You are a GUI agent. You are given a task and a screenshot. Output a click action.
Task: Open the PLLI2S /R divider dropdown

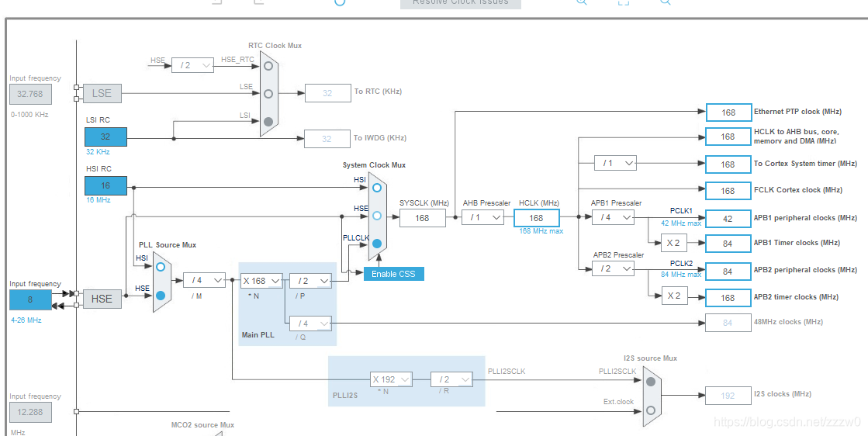451,379
